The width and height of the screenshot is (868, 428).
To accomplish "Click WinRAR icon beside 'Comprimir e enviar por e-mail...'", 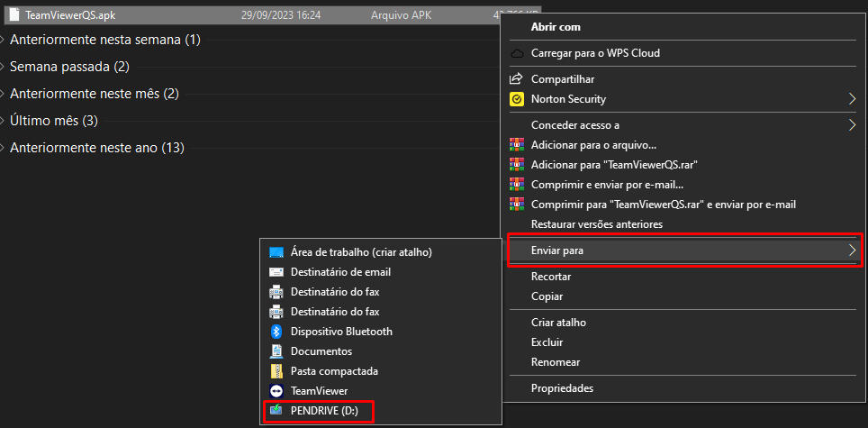I will point(516,185).
